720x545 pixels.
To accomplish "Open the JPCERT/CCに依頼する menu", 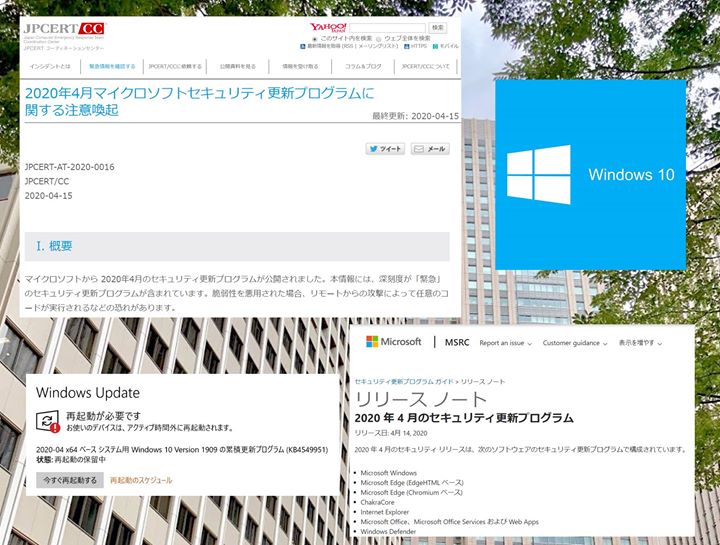I will tap(175, 67).
